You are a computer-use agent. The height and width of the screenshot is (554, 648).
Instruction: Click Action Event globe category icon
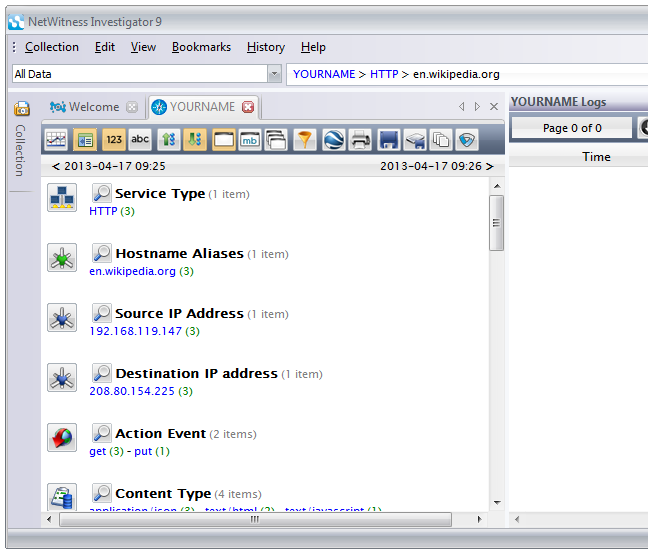point(62,437)
